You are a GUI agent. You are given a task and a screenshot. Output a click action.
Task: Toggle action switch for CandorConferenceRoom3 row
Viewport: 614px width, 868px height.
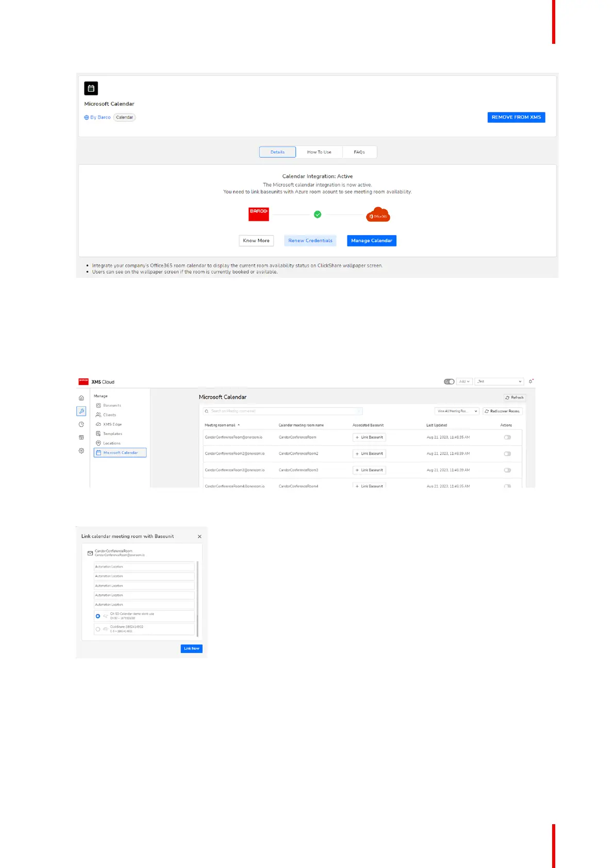click(x=507, y=470)
